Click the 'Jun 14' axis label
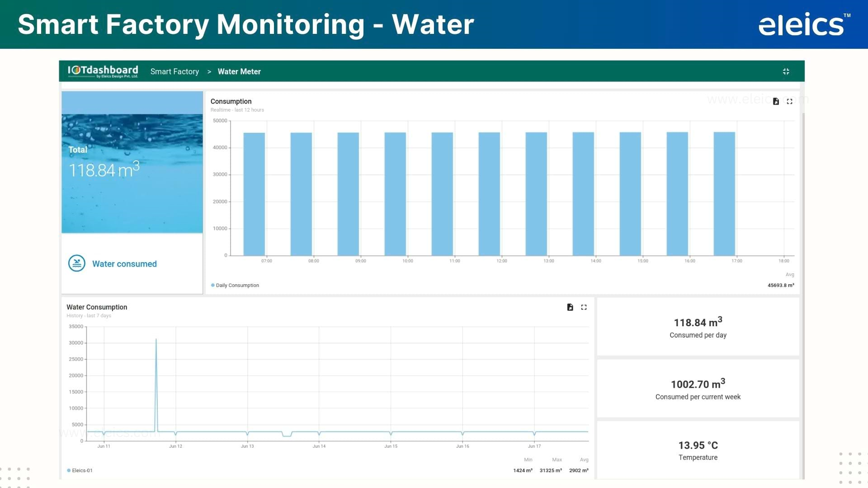This screenshot has width=868, height=488. 319,446
